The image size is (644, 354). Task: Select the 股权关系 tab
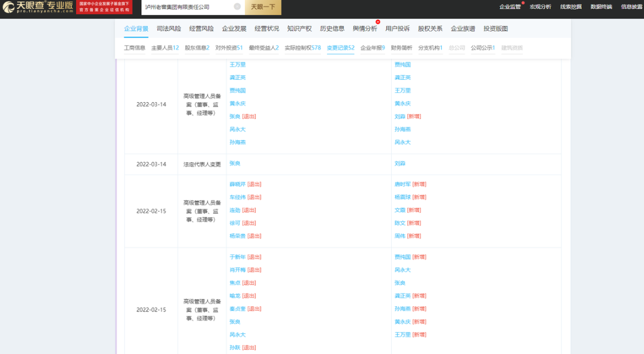[x=430, y=28]
